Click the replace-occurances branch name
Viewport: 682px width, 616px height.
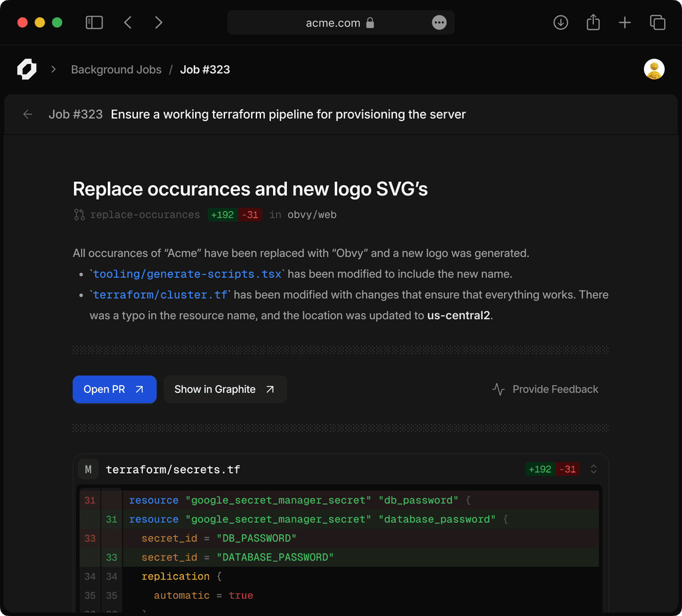pos(145,215)
